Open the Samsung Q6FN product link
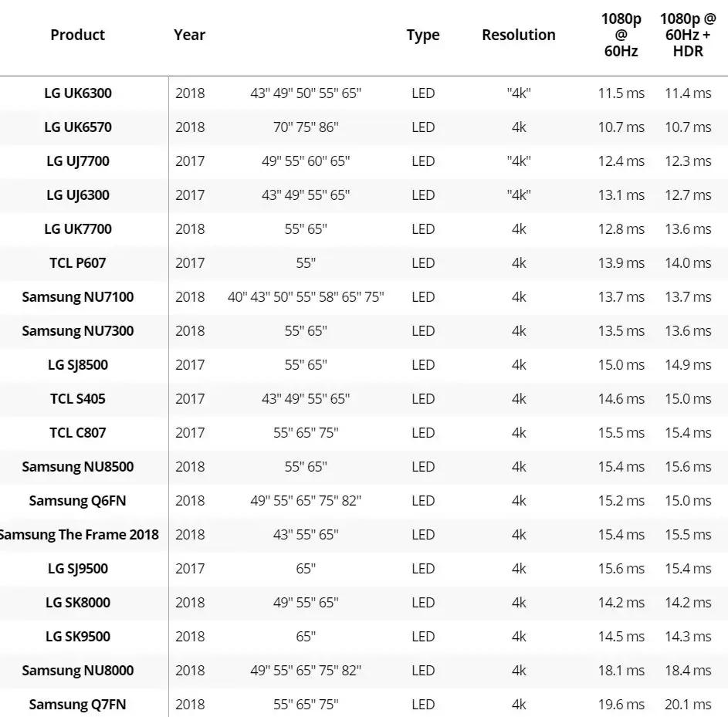Viewport: 728px width, 717px height. click(77, 501)
